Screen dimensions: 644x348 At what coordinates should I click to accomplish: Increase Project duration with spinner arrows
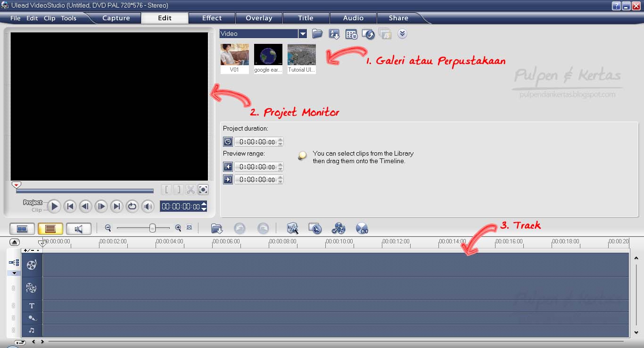[281, 141]
